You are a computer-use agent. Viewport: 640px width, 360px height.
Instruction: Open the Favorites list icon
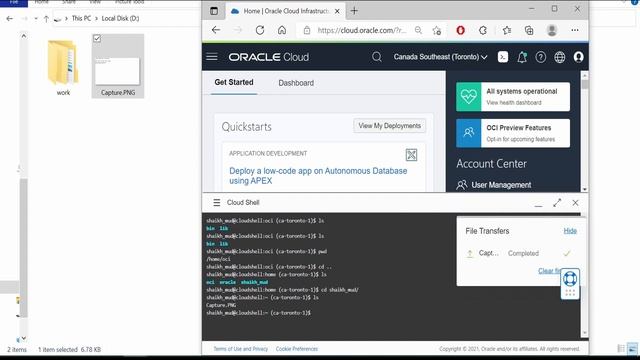[507, 30]
